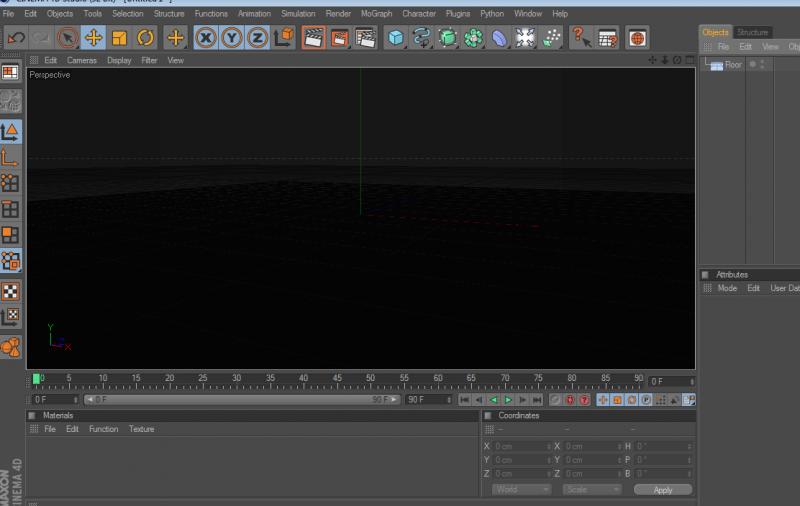Toggle the Z-axis lock

point(257,38)
